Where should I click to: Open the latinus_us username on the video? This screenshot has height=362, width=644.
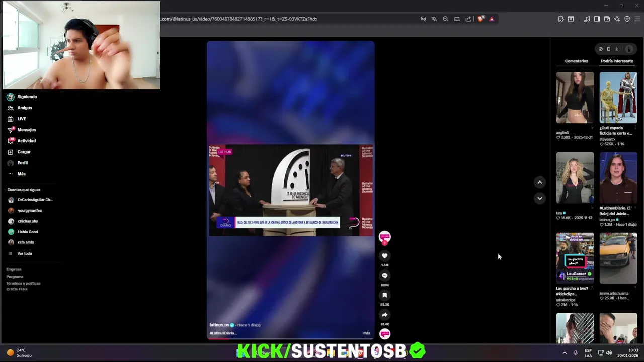pos(219,325)
